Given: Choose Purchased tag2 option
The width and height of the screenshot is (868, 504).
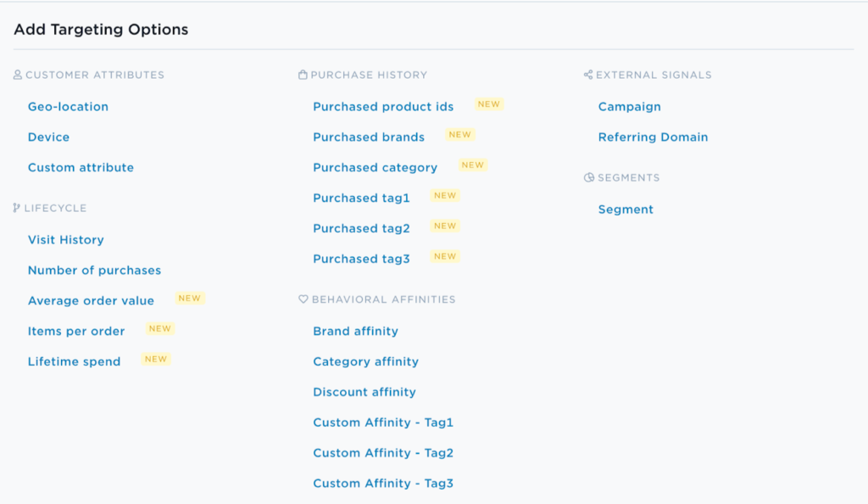Looking at the screenshot, I should click(361, 228).
